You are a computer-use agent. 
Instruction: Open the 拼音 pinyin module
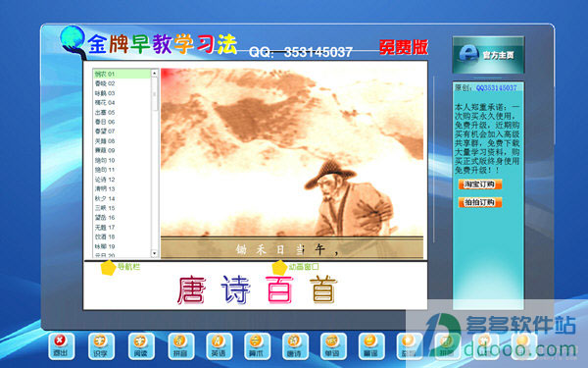point(180,346)
